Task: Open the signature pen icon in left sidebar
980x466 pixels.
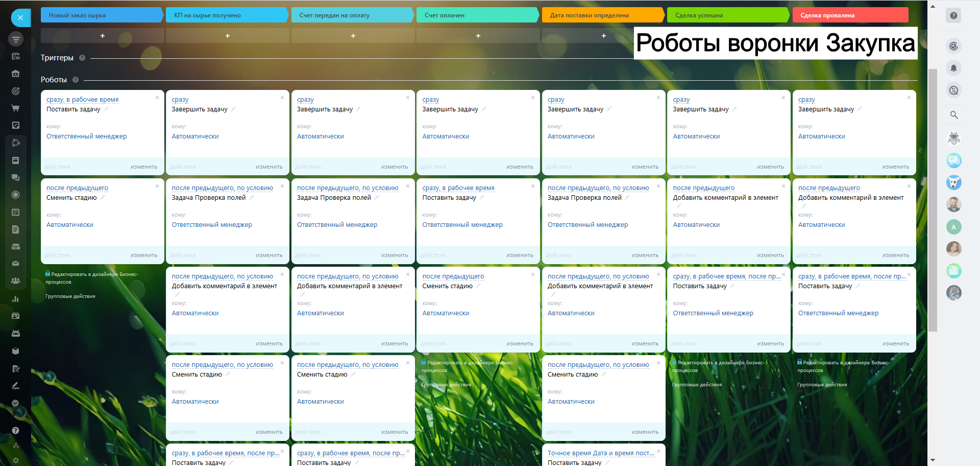Action: [16, 386]
